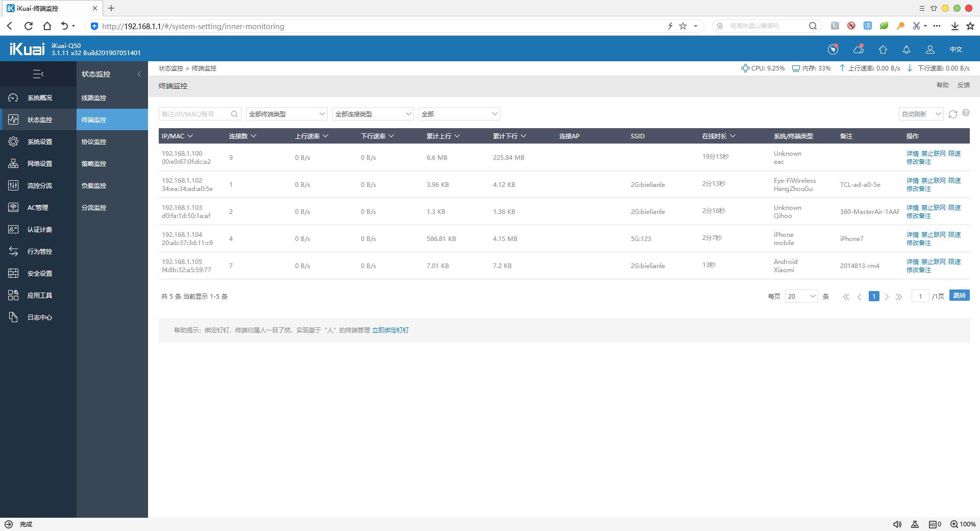
Task: Switch language via 中文 button
Action: [955, 50]
